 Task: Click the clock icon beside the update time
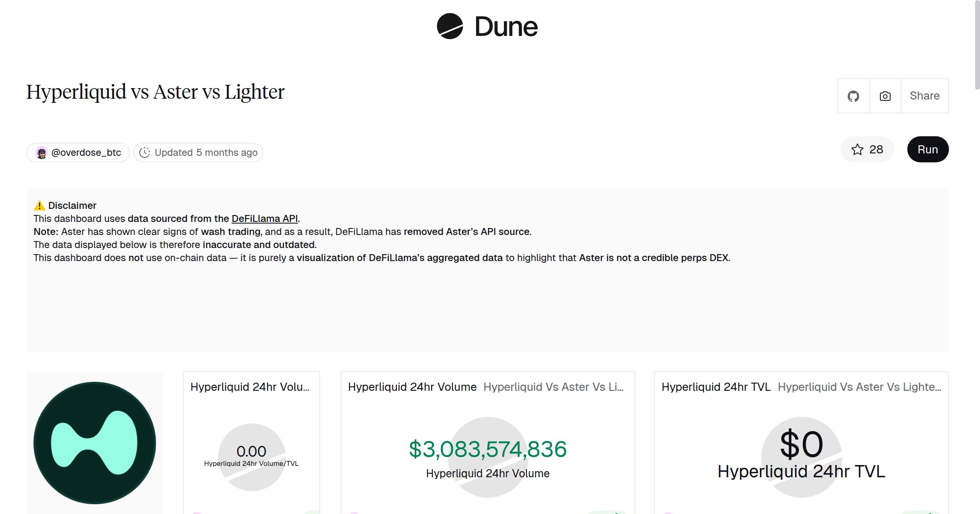coord(145,152)
